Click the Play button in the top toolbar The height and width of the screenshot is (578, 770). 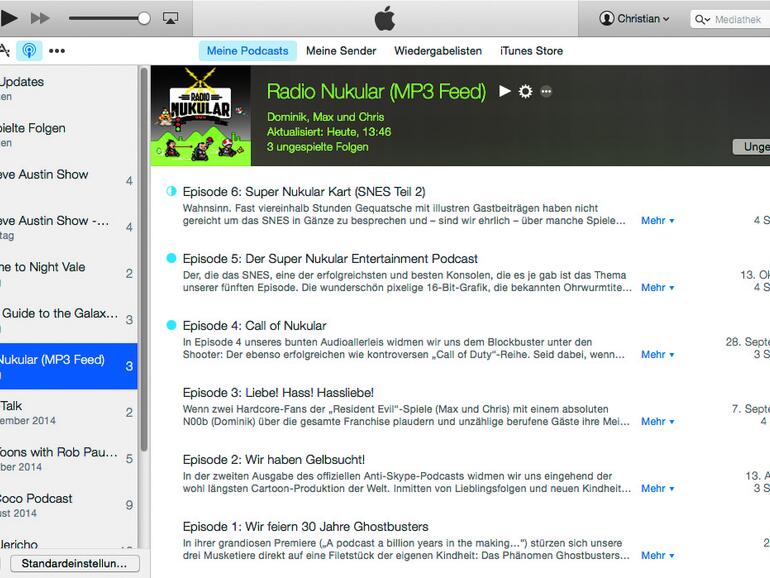pos(9,18)
